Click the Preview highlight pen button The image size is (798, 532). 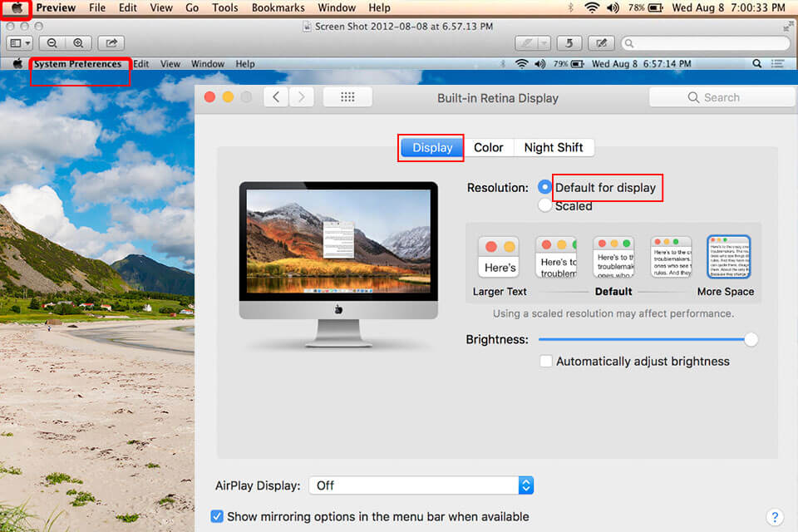point(527,43)
